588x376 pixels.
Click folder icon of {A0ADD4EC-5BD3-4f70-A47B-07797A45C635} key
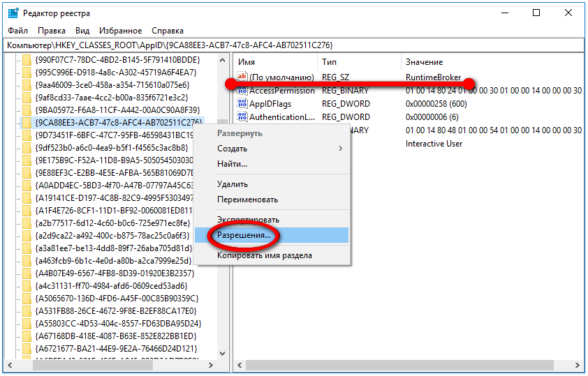27,186
